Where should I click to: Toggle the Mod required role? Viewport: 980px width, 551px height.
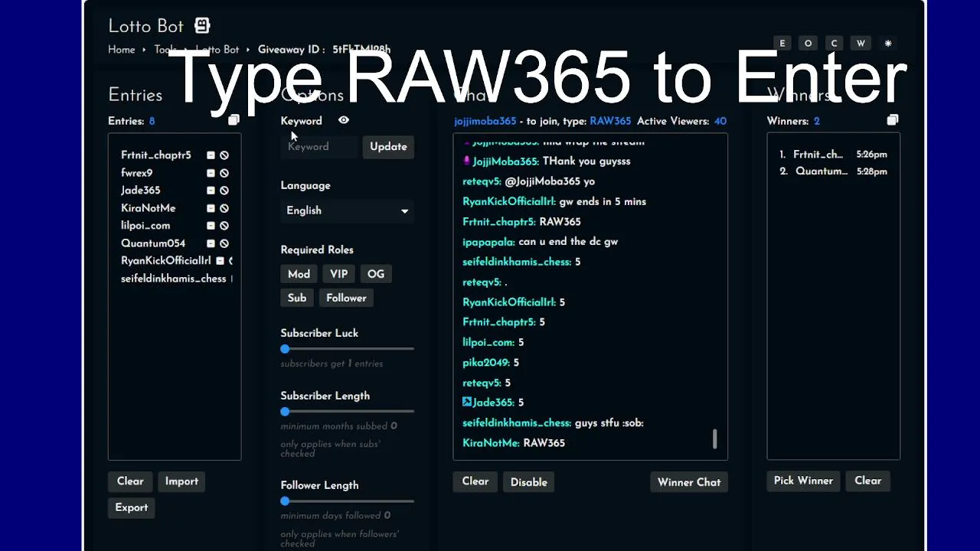[299, 274]
